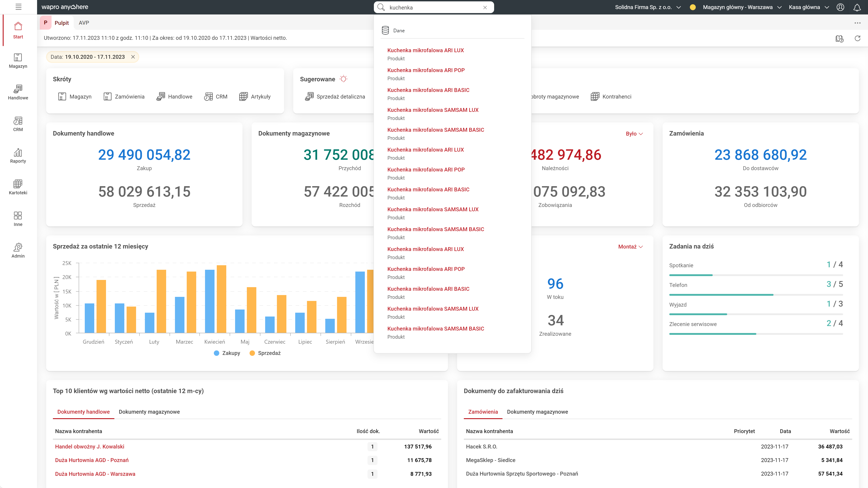This screenshot has height=488, width=868.
Task: Remove the date range filter chip
Action: pyautogui.click(x=133, y=57)
